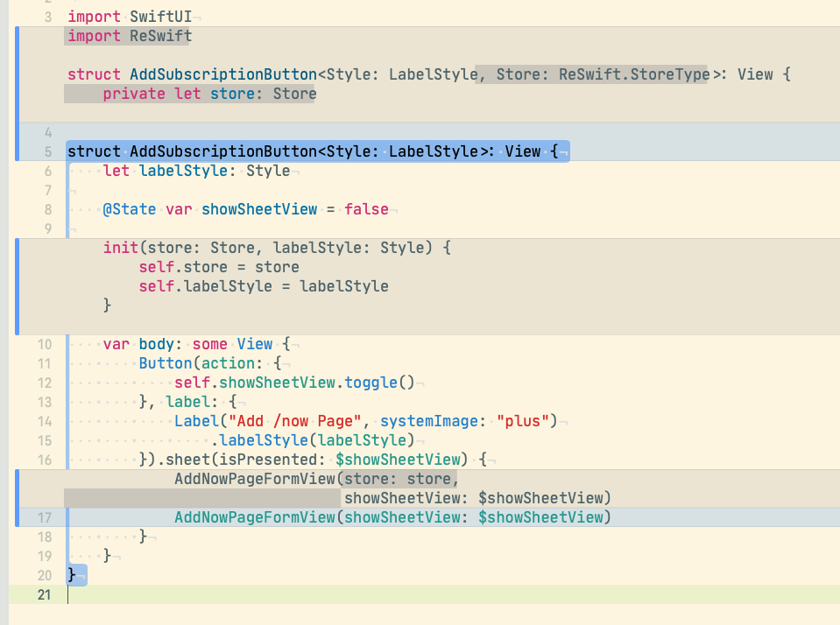
Task: Click the string "Add /now Page" on line 14
Action: click(294, 422)
